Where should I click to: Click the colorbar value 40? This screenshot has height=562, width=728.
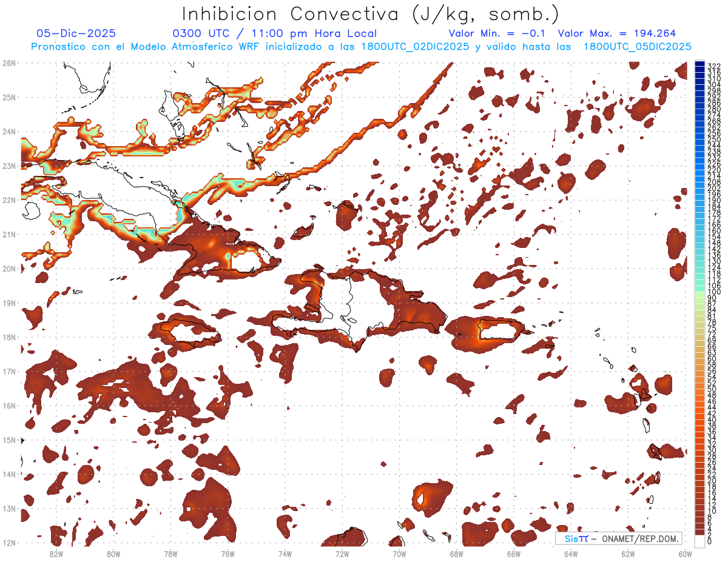coord(712,420)
